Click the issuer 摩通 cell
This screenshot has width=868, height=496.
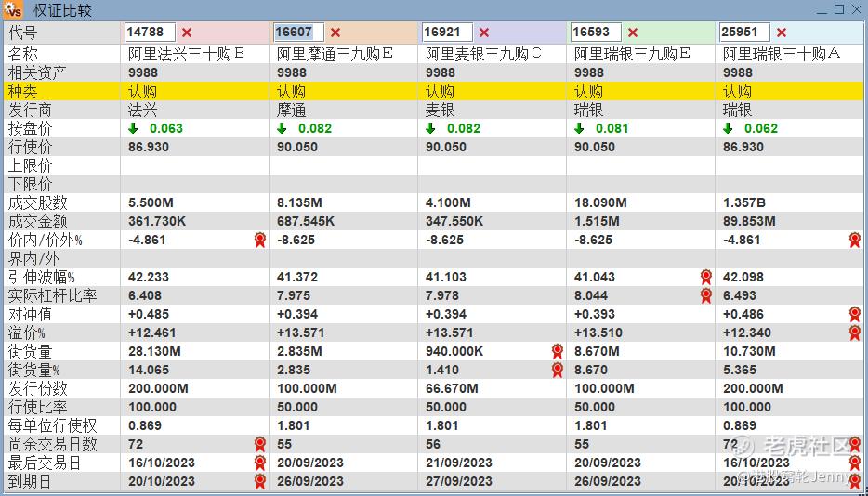coord(292,111)
